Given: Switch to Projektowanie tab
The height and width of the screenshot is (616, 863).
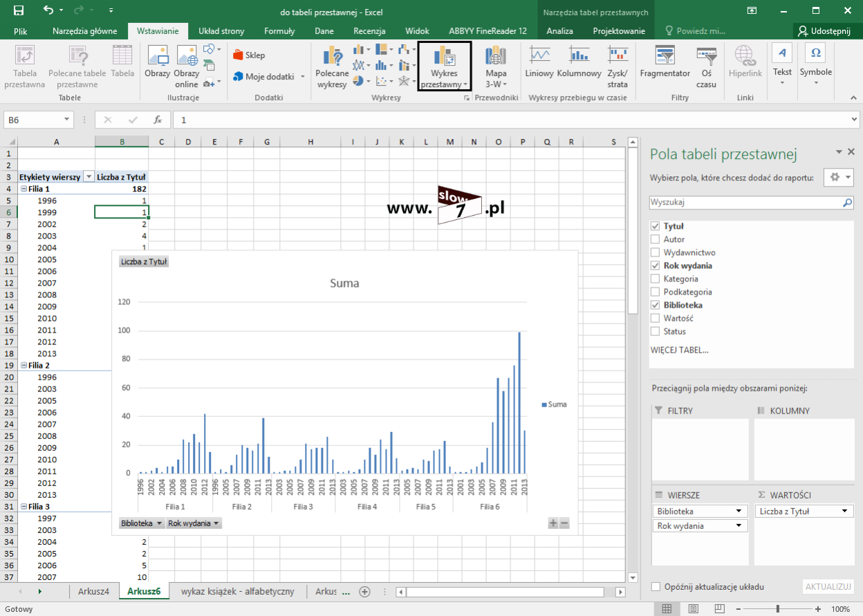Looking at the screenshot, I should point(619,31).
